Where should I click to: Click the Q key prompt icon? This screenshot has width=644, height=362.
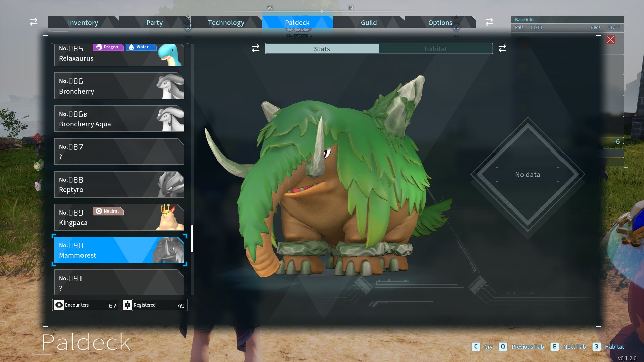503,347
